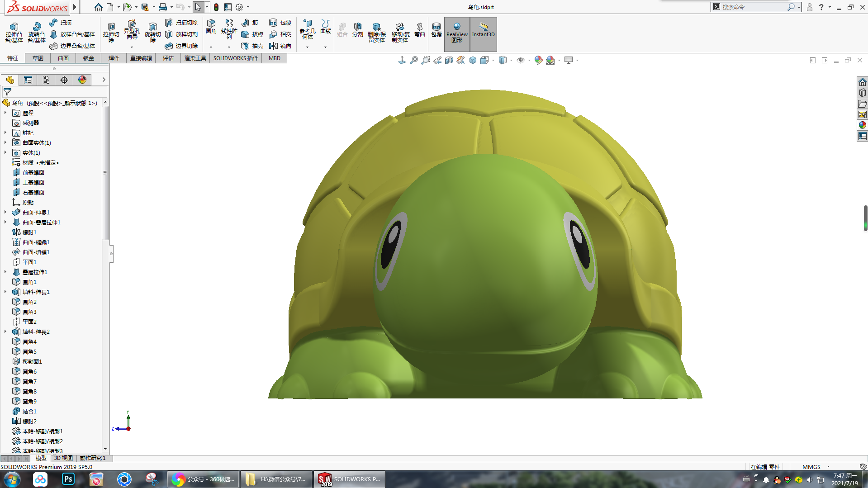Image resolution: width=868 pixels, height=488 pixels.
Task: Expand the 填料-伸長2 feature node
Action: click(5, 332)
